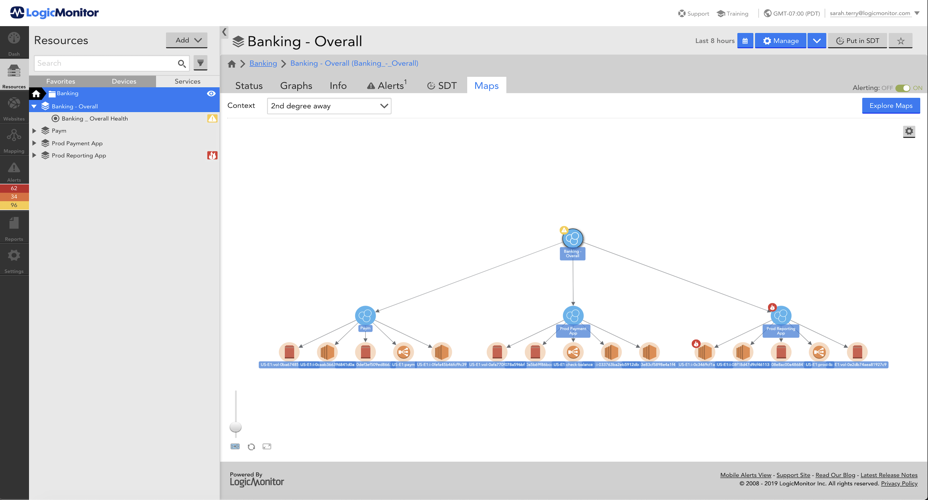928x500 pixels.
Task: Click the Banking - Overall root map node
Action: tap(572, 238)
